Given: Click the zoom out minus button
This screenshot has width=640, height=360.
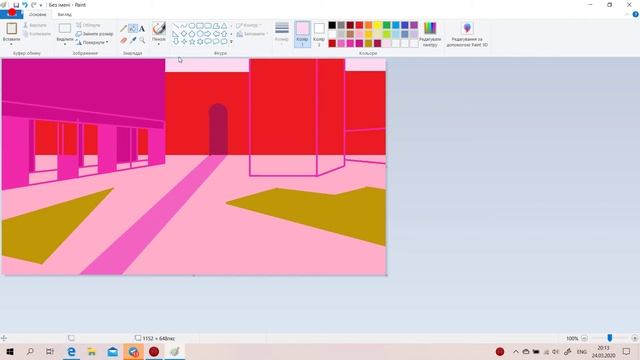Looking at the screenshot, I should point(584,338).
